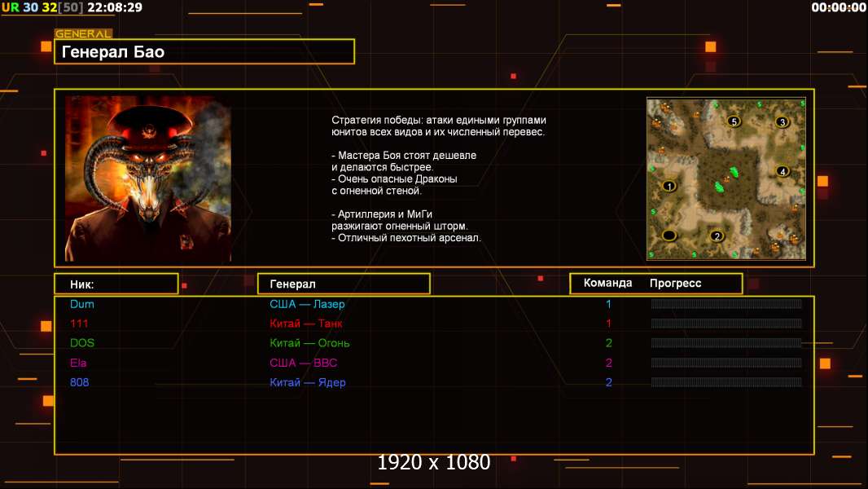Click start position 1 on the minimap
868x489 pixels.
669,186
